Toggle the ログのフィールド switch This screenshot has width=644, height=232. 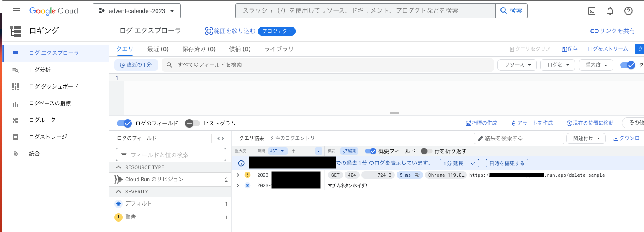[x=124, y=123]
